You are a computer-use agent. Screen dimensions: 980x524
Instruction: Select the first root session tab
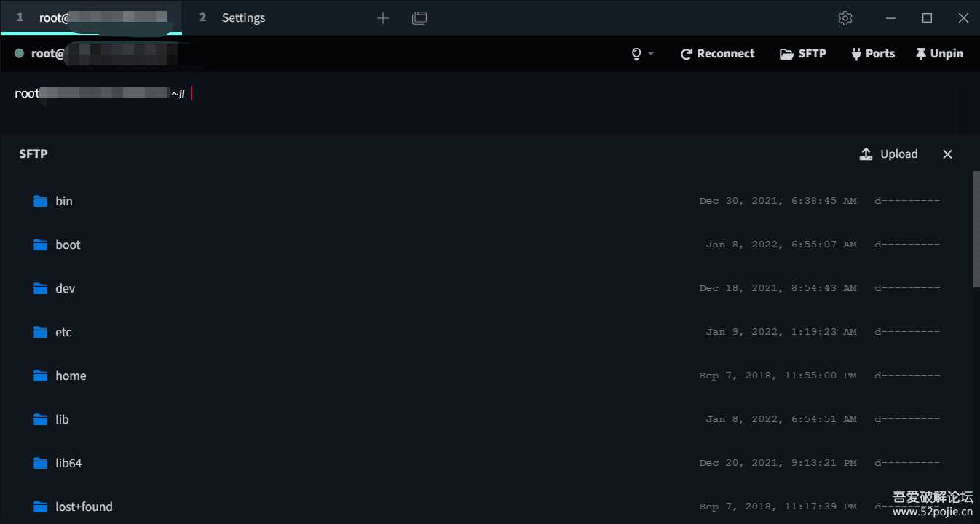pos(91,18)
